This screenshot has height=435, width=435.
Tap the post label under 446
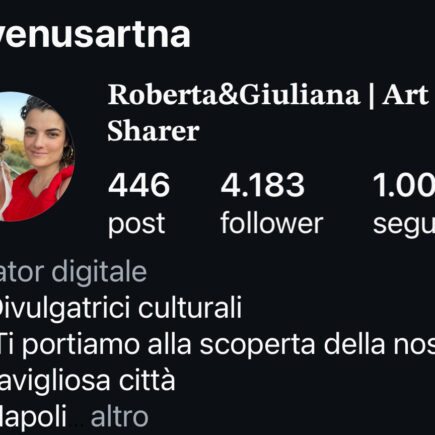(x=137, y=224)
